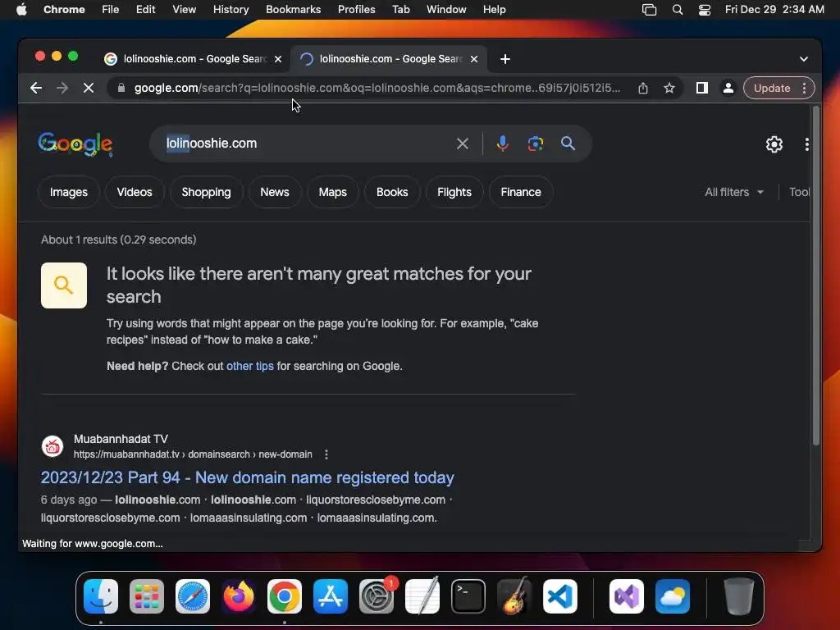Open App Store from the Dock
Image resolution: width=840 pixels, height=630 pixels.
(x=331, y=596)
